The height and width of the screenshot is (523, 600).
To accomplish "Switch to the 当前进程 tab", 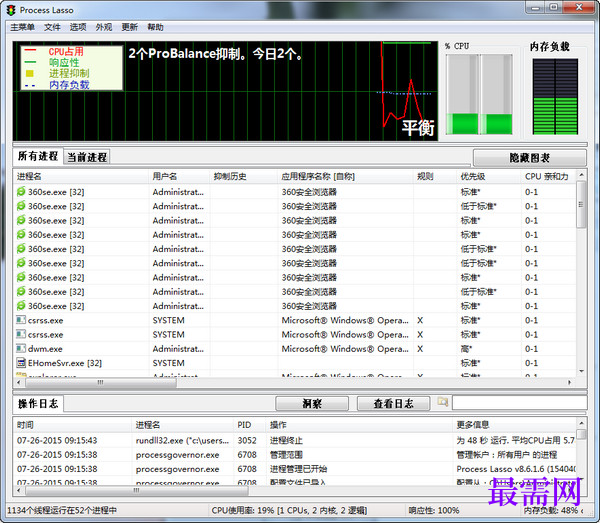I will [x=87, y=157].
